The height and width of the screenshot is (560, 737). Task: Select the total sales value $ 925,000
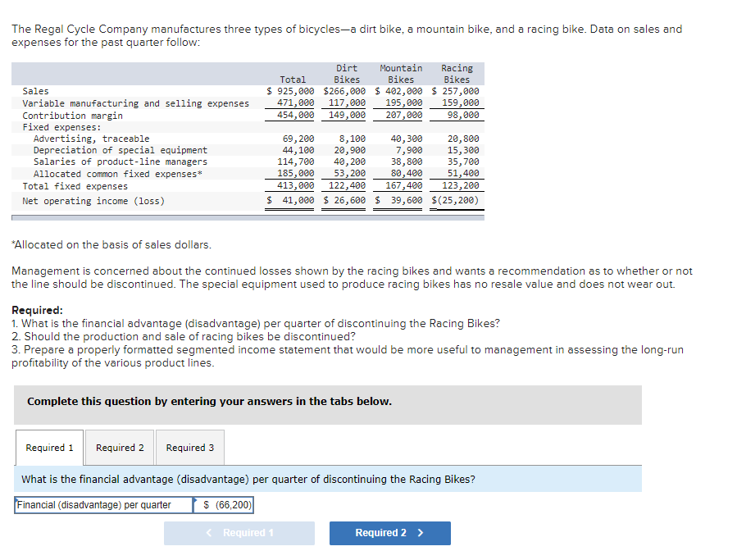tap(290, 91)
